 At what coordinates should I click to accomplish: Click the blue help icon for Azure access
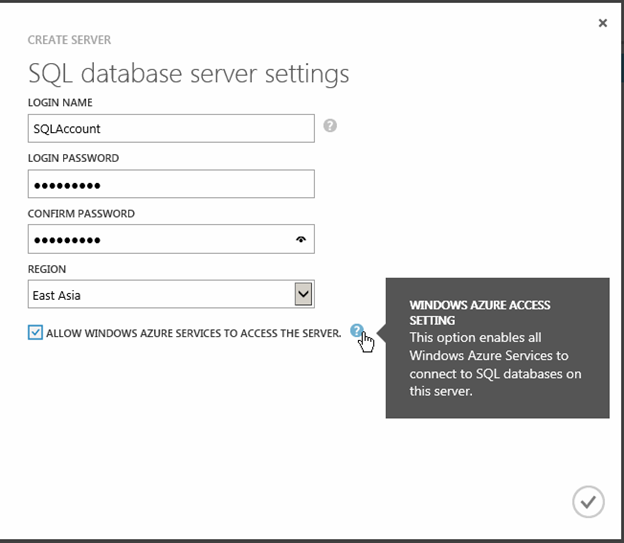click(x=357, y=330)
